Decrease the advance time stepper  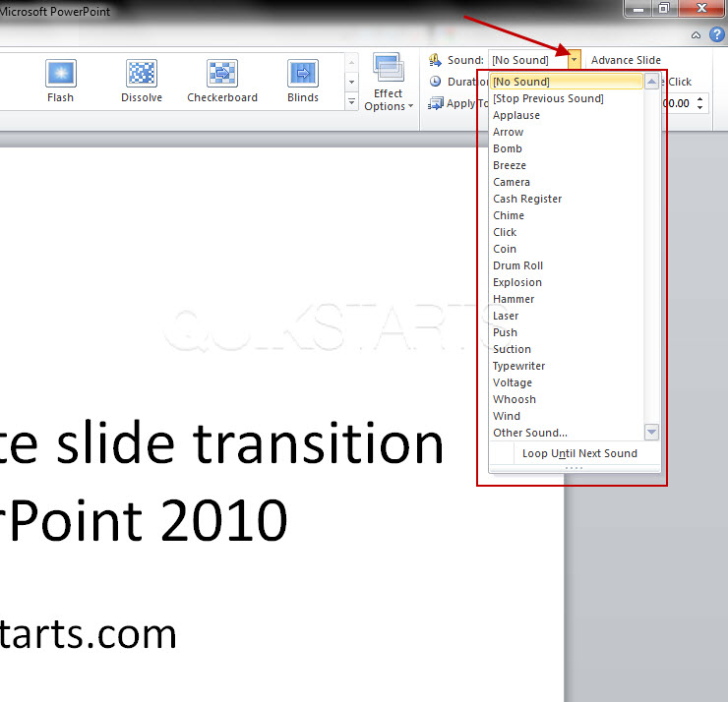700,107
